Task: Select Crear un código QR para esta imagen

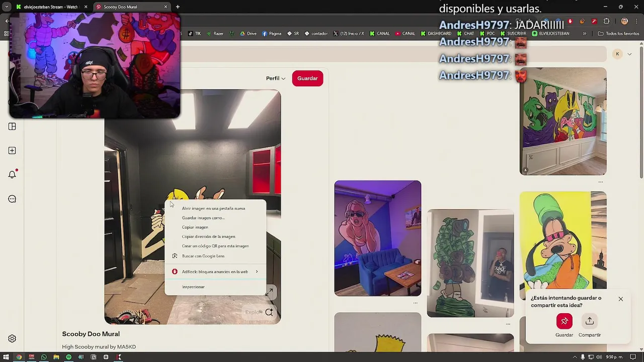Action: (x=215, y=246)
